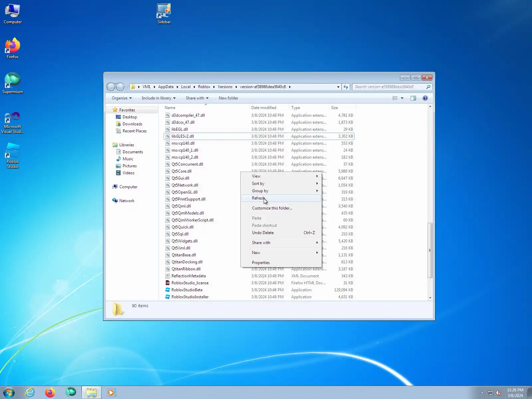Screen dimensions: 532x399
Task: Open the Group by submenu
Action: (x=281, y=191)
